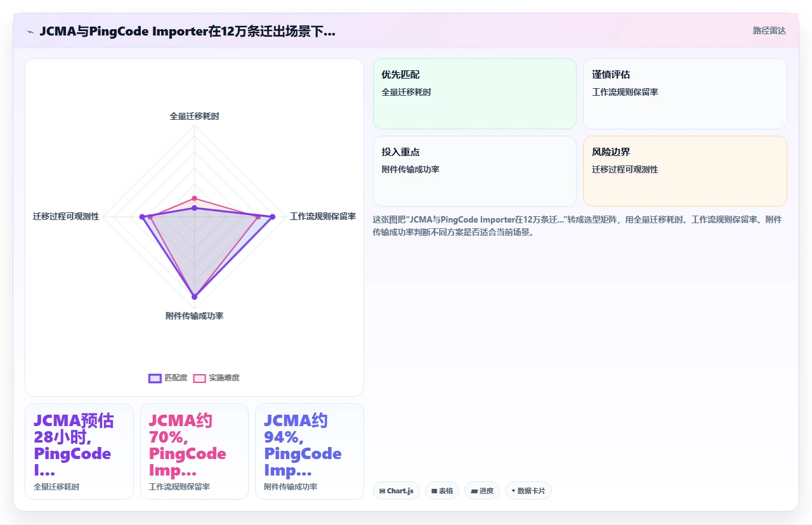Viewport: 812px width, 525px height.
Task: Open the 谨慎评估 card
Action: coord(685,94)
